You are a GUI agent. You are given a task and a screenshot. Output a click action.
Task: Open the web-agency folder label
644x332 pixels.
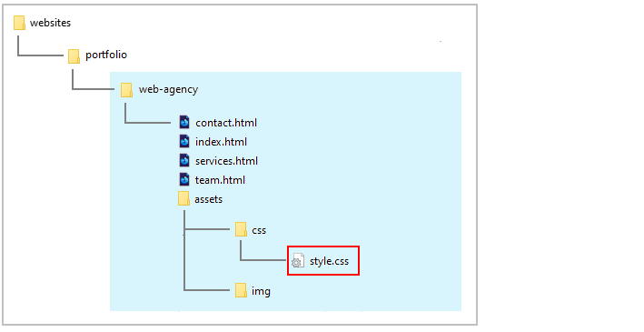[168, 90]
